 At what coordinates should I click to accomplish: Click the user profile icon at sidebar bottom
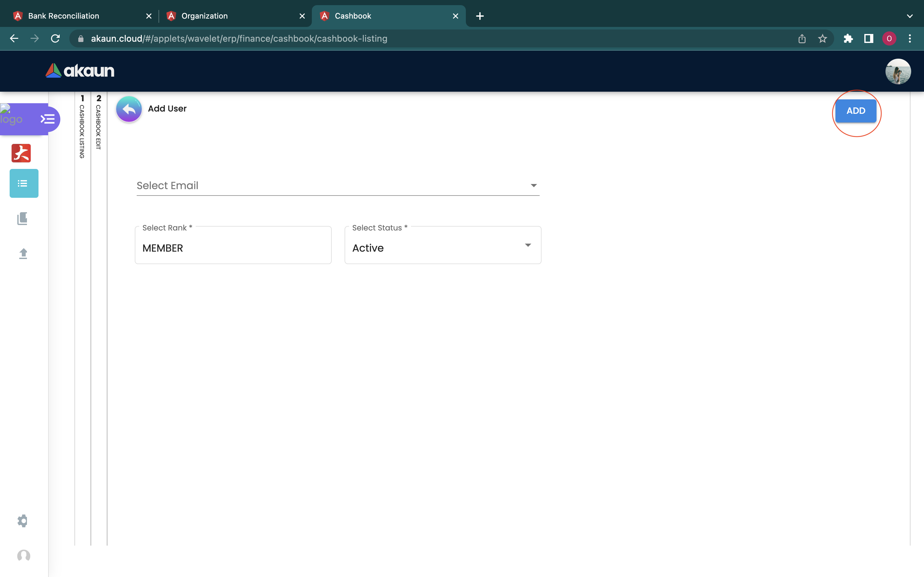pyautogui.click(x=24, y=556)
